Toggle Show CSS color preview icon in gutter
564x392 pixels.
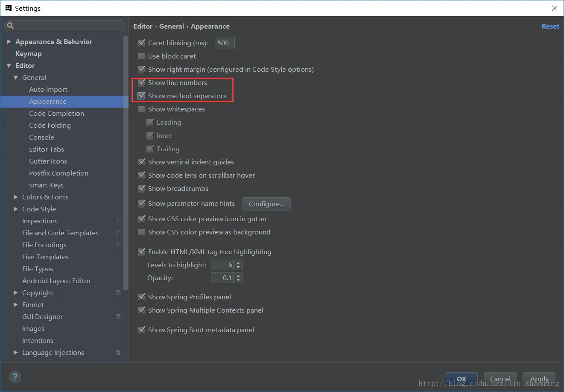(x=142, y=219)
